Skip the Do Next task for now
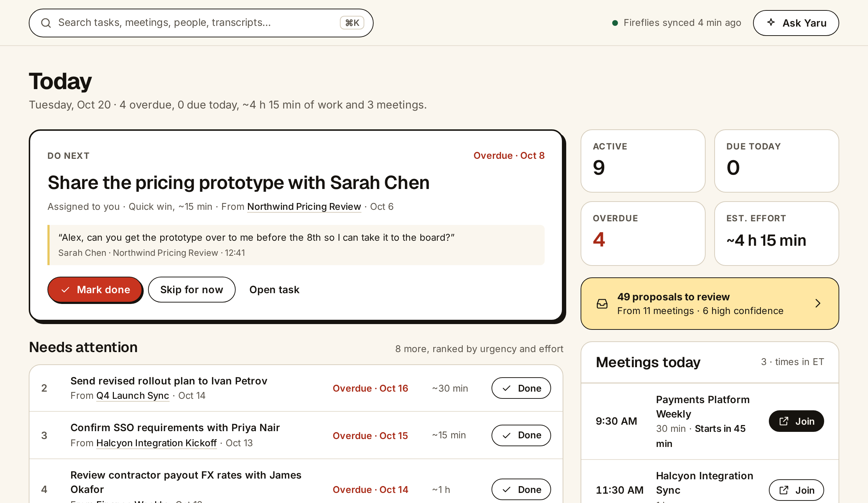 pos(191,290)
